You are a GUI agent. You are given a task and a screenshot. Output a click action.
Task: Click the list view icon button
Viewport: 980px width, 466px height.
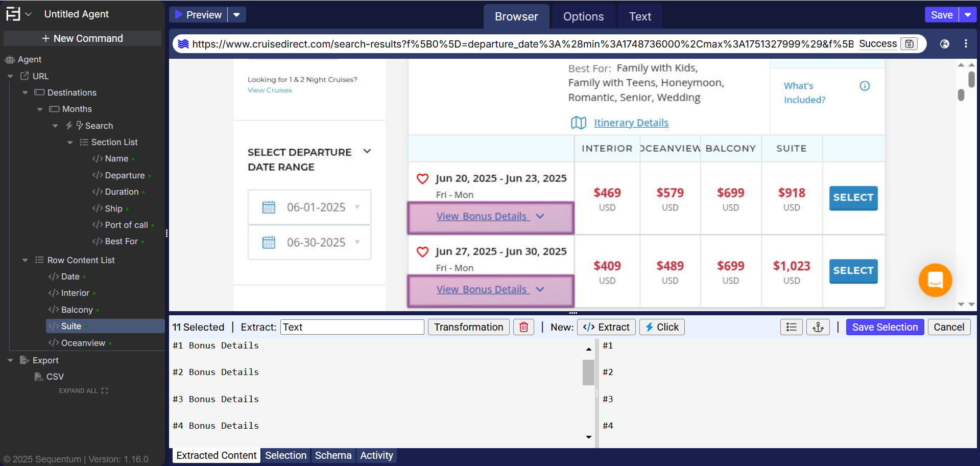791,327
